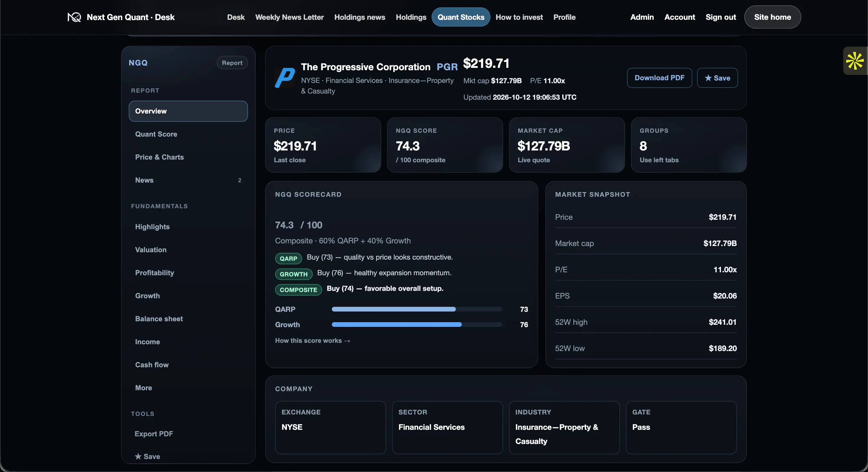Open the Cash flow section
This screenshot has width=868, height=472.
tap(188, 365)
